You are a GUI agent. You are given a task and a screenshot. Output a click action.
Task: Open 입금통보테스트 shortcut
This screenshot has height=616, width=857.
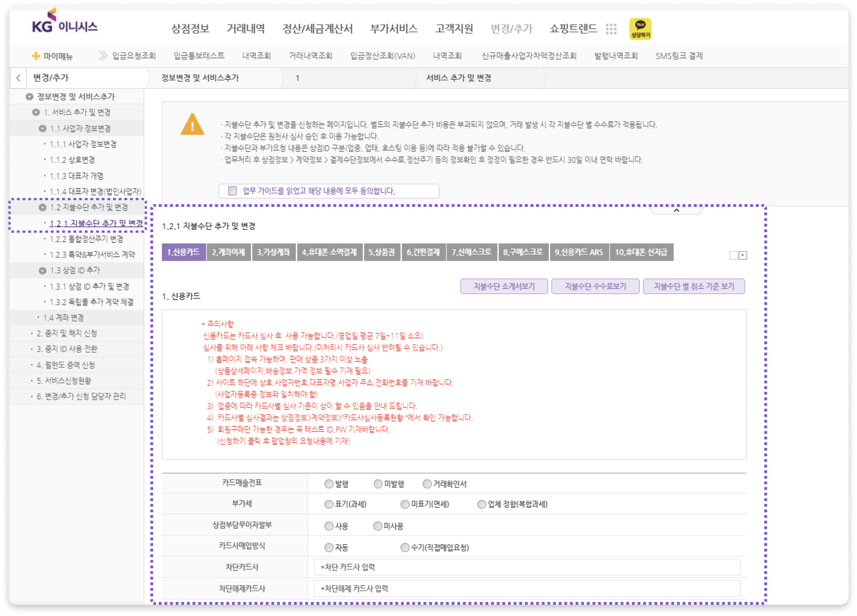point(199,56)
